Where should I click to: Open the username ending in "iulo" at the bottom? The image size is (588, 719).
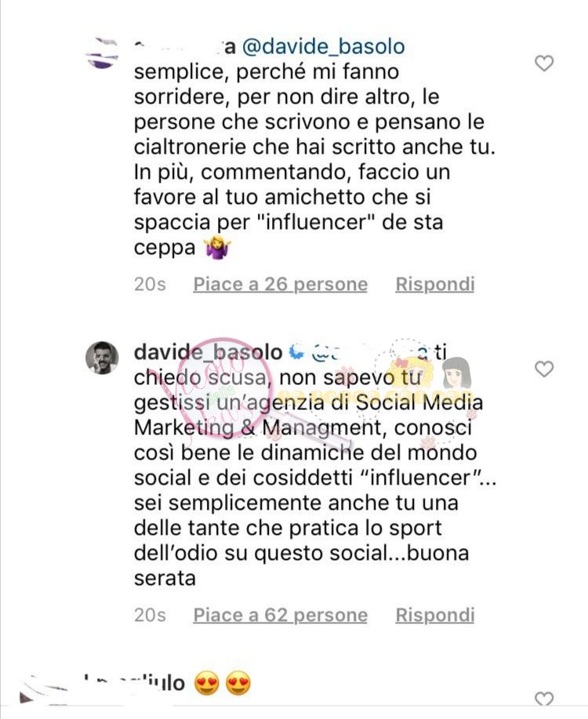(134, 683)
